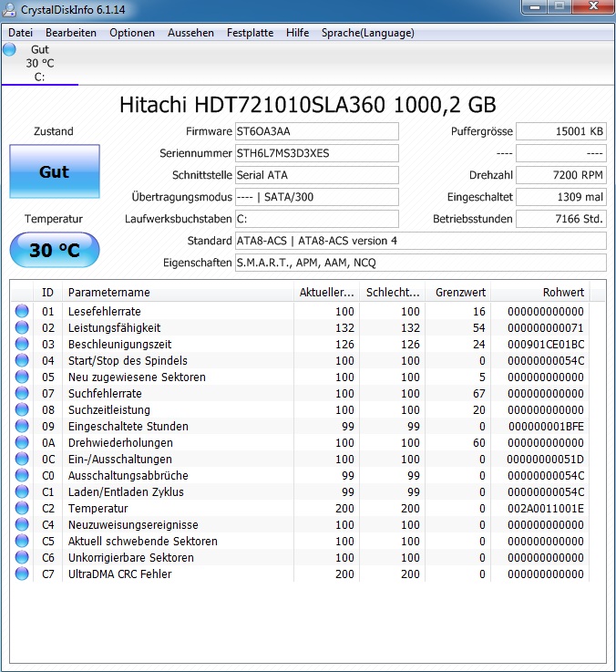Open the Datei menu
616x672 pixels.
tap(20, 33)
